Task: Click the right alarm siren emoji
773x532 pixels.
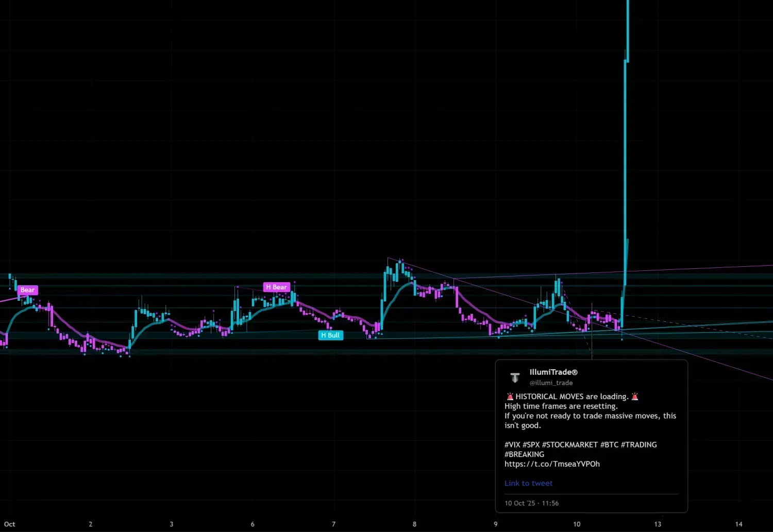Action: tap(635, 396)
